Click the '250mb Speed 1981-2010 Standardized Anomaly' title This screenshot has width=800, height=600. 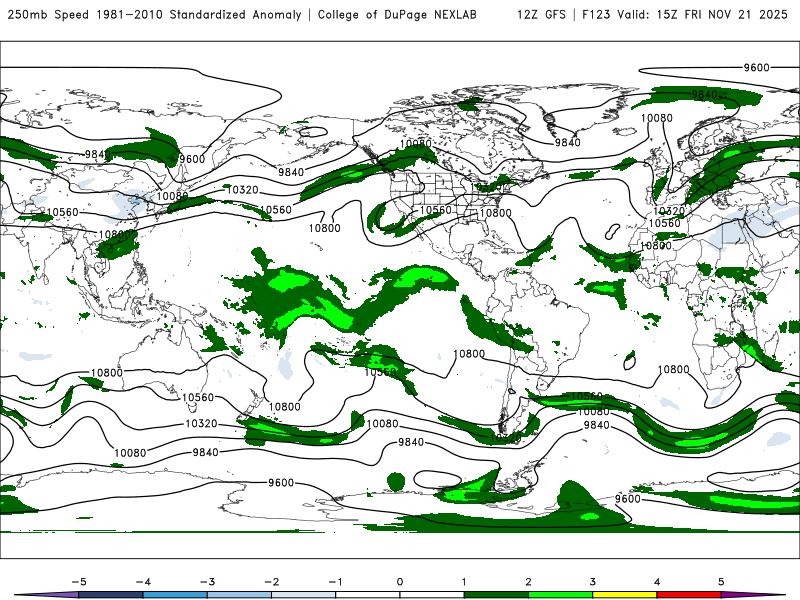tap(154, 15)
